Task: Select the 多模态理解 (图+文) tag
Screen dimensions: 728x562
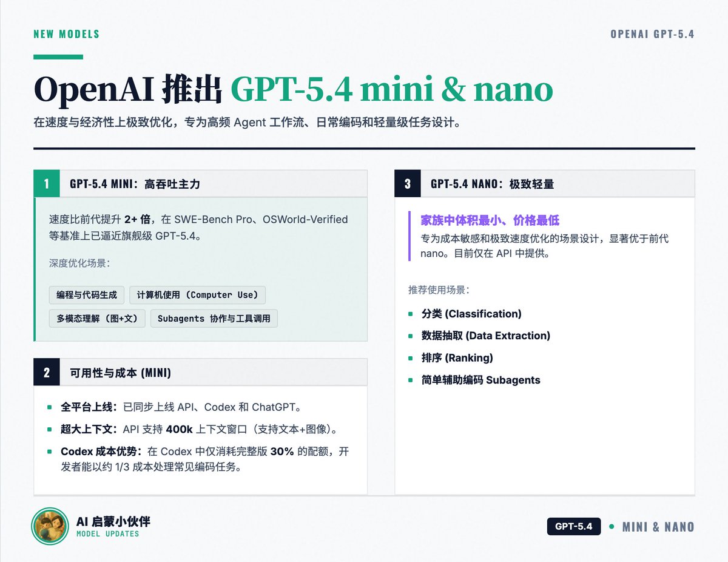Action: tap(97, 318)
